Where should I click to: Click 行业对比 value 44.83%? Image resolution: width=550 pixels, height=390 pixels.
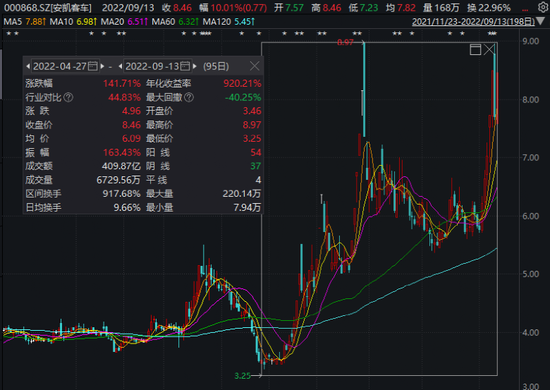click(x=124, y=97)
